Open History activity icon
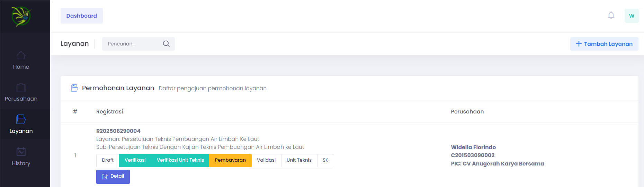Screen dimensions: 644x187 coord(21,152)
